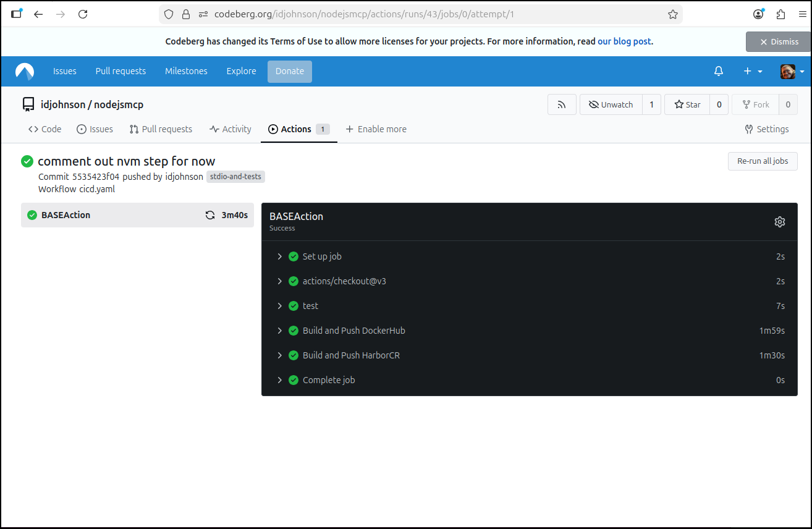This screenshot has width=812, height=529.
Task: Open browser extensions puzzle icon
Action: pos(780,14)
